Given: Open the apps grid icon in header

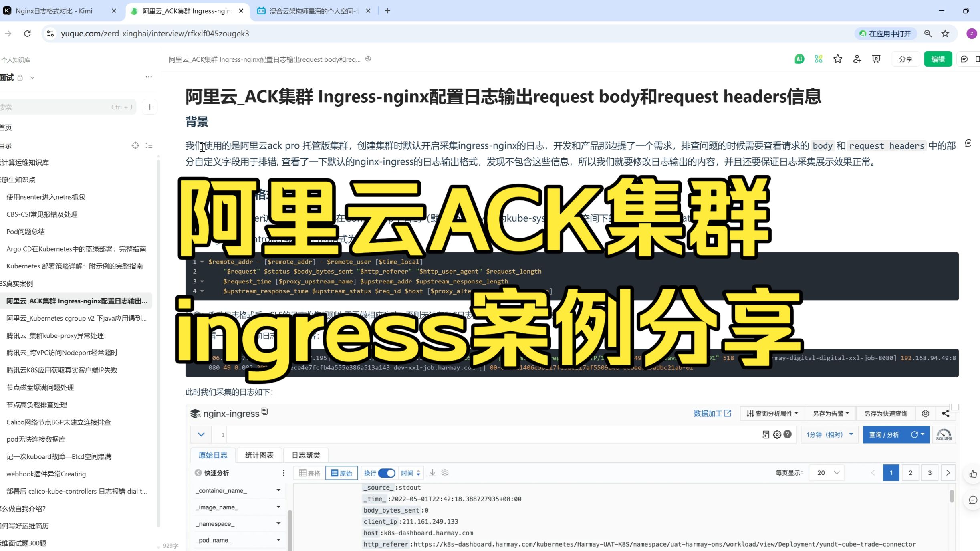Looking at the screenshot, I should click(x=819, y=59).
